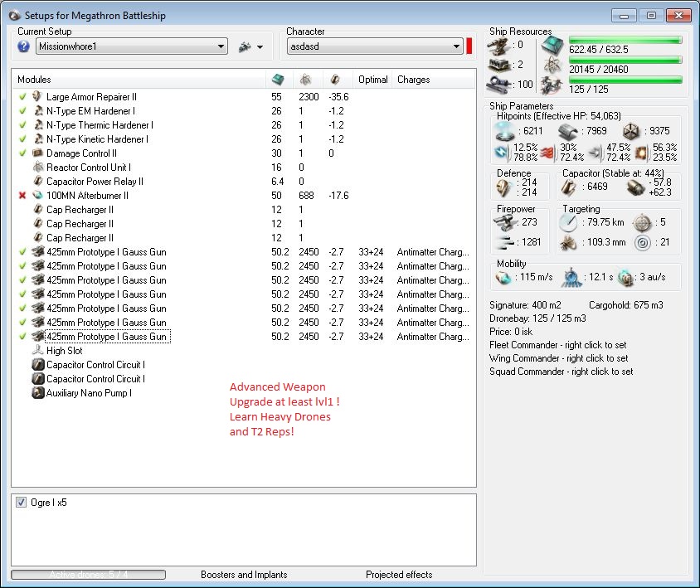Toggle the first 425mm Gauss Gun checkmark

(x=22, y=252)
